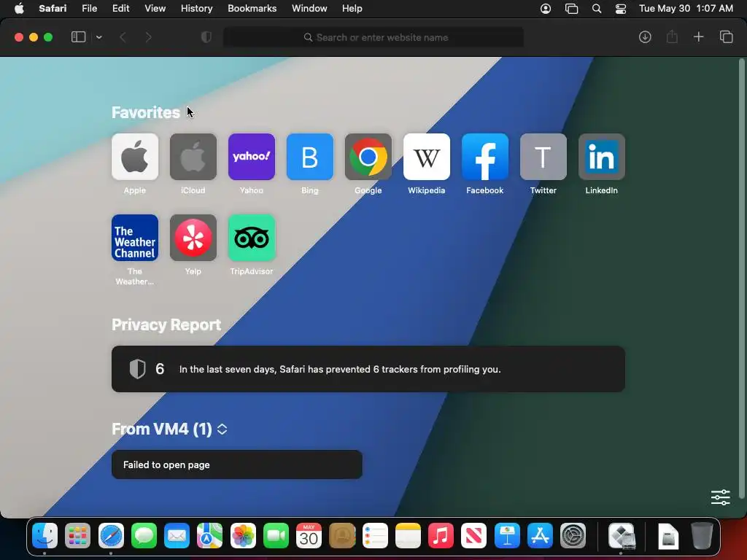This screenshot has width=747, height=560.
Task: Open Notes from the Dock
Action: click(408, 536)
